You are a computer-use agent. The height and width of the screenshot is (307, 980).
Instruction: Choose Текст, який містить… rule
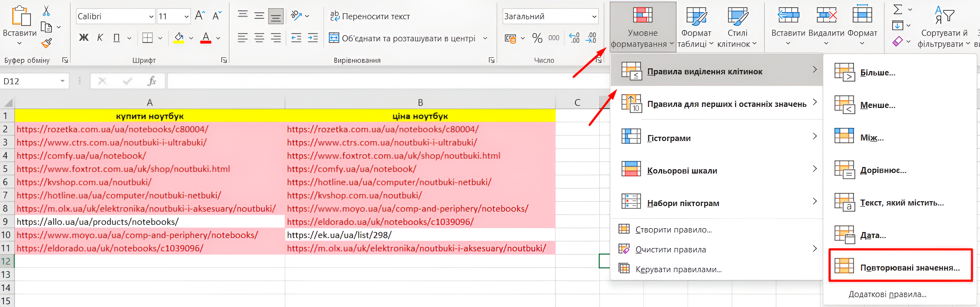point(900,202)
